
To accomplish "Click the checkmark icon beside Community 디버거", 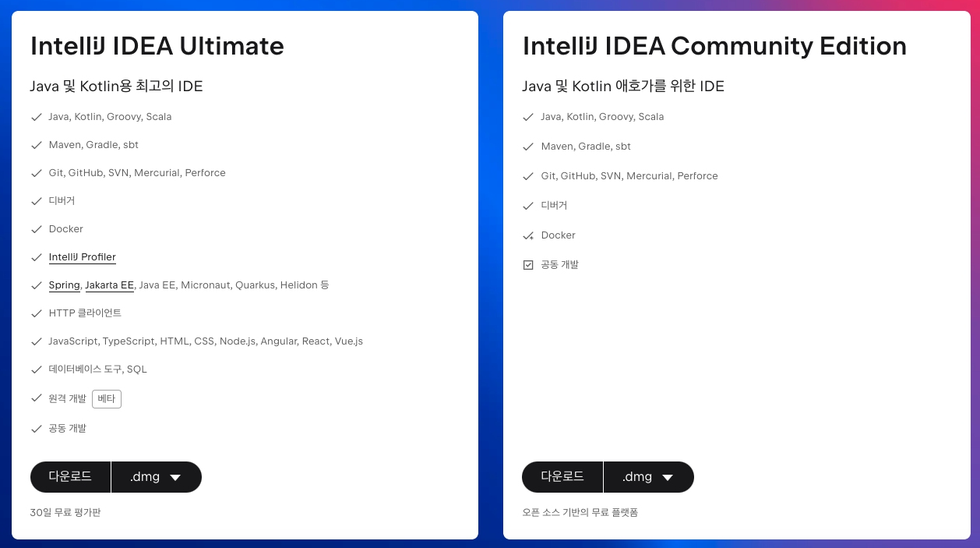I will pos(528,206).
